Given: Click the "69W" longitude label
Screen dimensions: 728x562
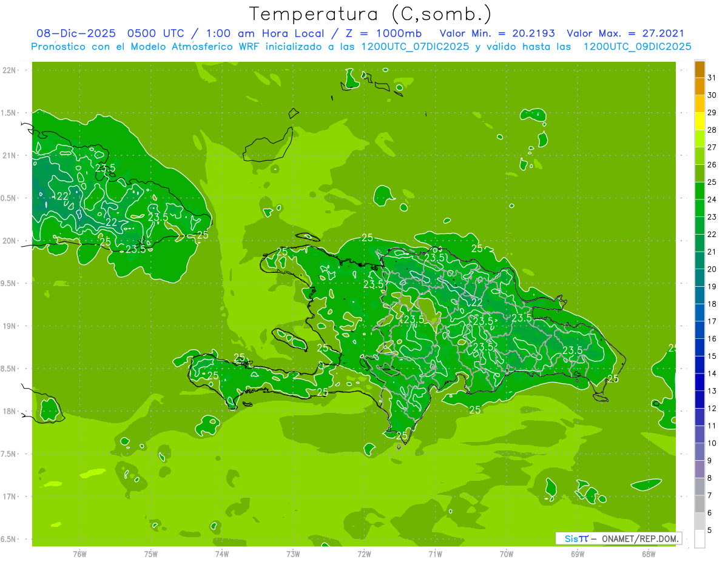Looking at the screenshot, I should coord(578,554).
